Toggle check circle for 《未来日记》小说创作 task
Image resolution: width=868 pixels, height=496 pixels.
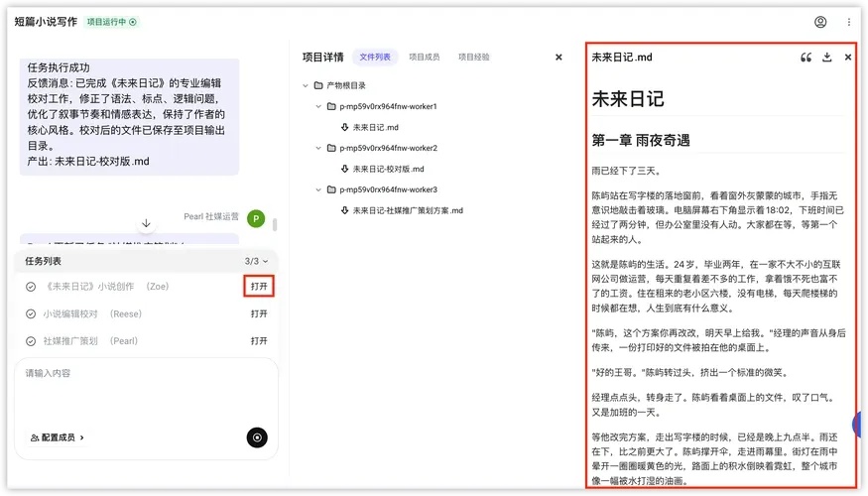pyautogui.click(x=31, y=287)
